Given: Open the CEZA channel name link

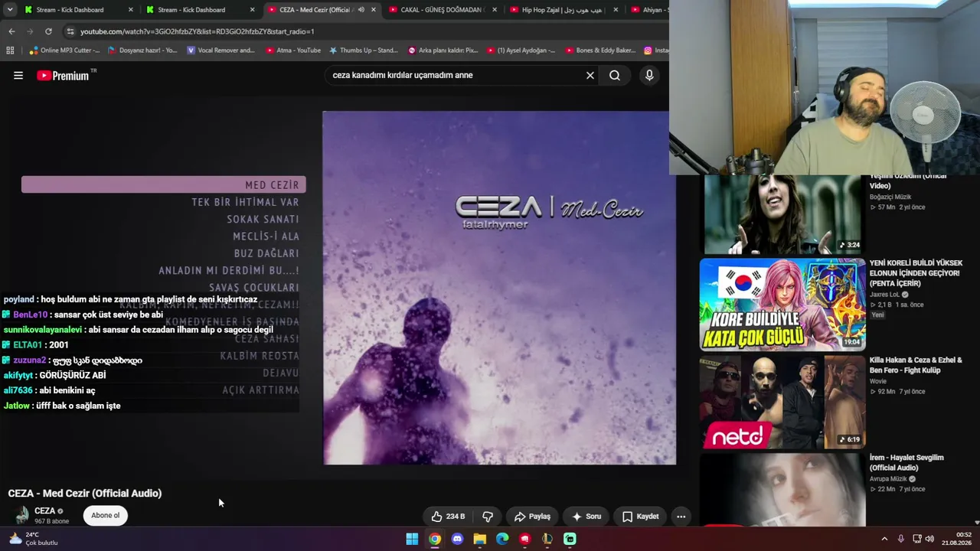Looking at the screenshot, I should click(x=44, y=511).
